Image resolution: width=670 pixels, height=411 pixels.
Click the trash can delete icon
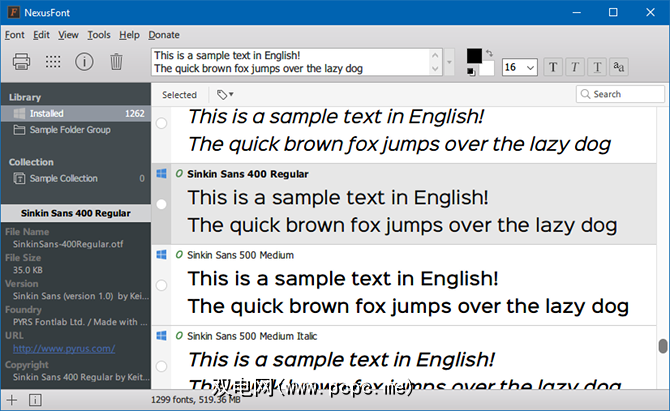116,61
